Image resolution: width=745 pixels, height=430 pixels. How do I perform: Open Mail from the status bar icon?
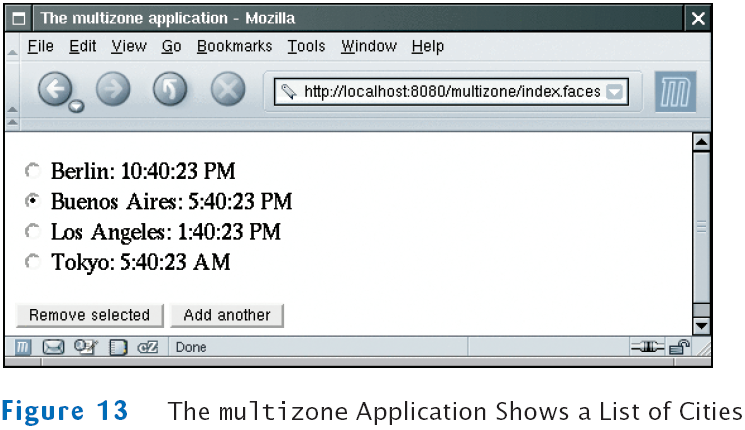(x=53, y=348)
